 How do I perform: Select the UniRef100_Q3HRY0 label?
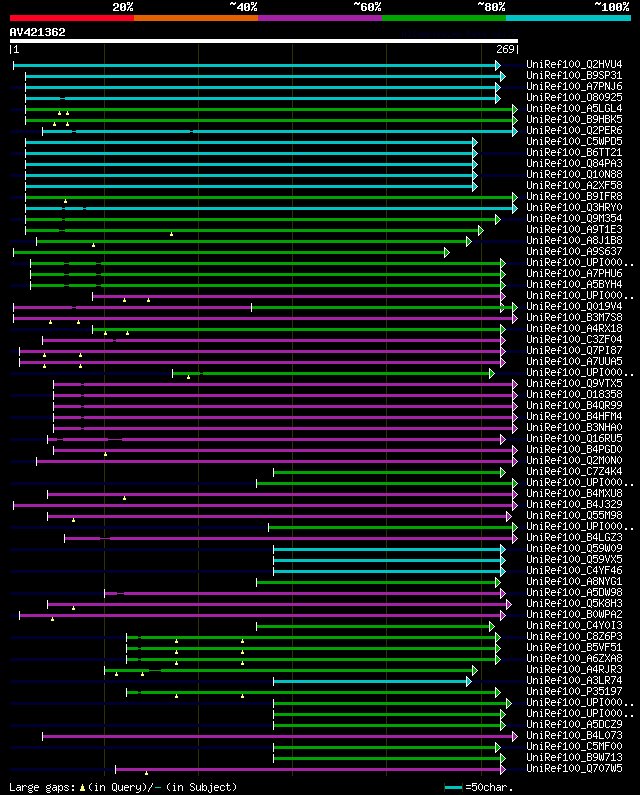pyautogui.click(x=574, y=207)
